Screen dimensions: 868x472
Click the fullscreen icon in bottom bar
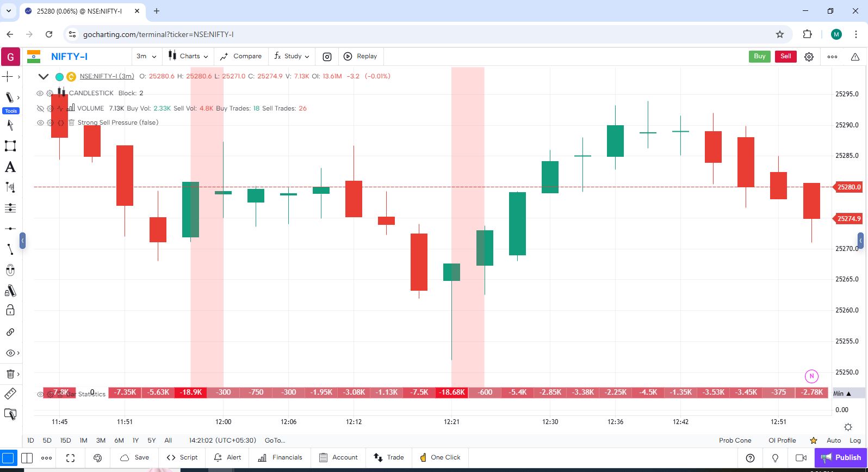coord(70,458)
